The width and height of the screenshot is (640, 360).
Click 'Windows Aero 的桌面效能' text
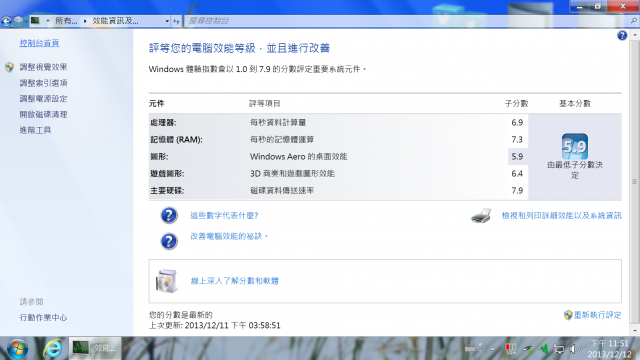click(298, 157)
